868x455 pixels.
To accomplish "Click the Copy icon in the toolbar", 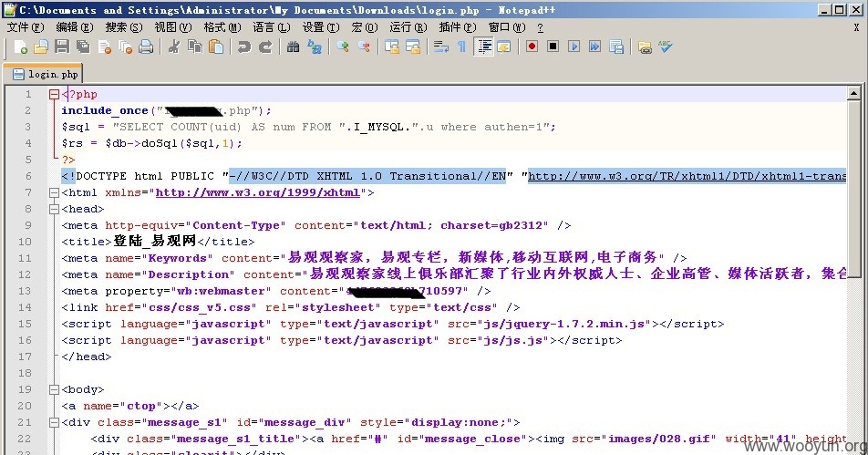I will (195, 47).
